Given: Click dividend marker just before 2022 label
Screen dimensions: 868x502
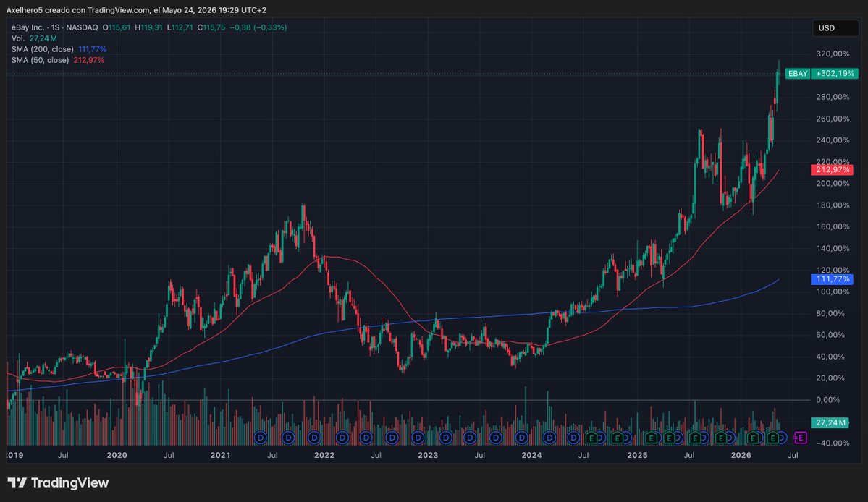Looking at the screenshot, I should [x=314, y=438].
